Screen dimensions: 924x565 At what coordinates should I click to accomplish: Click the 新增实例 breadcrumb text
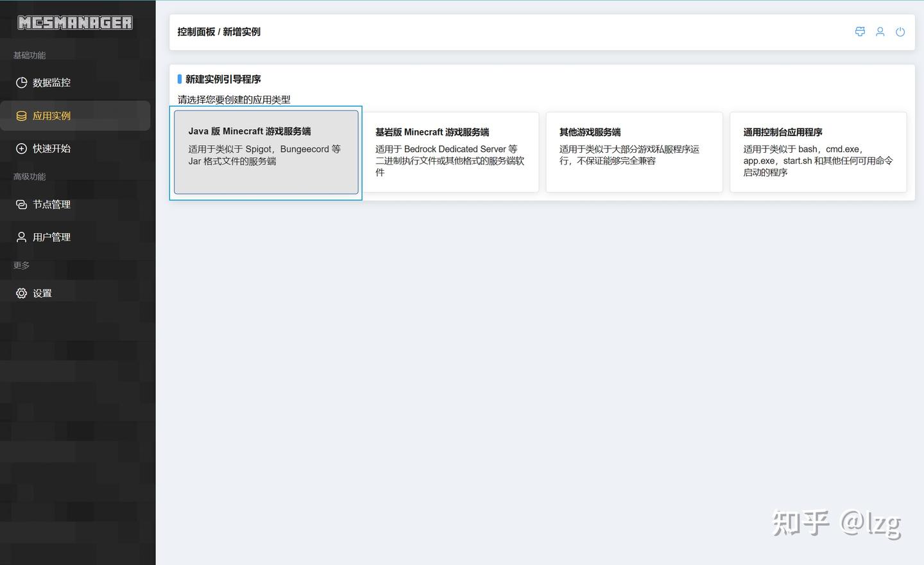tap(242, 31)
